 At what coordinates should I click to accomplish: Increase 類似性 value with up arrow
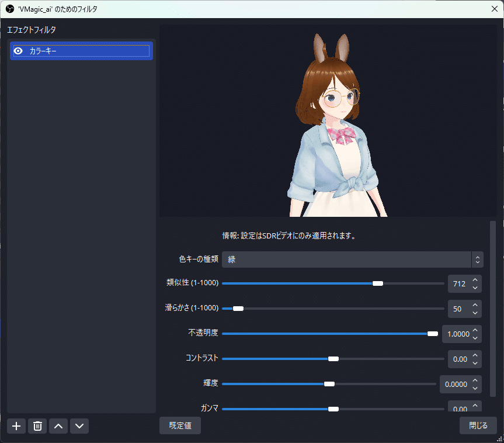pos(475,280)
